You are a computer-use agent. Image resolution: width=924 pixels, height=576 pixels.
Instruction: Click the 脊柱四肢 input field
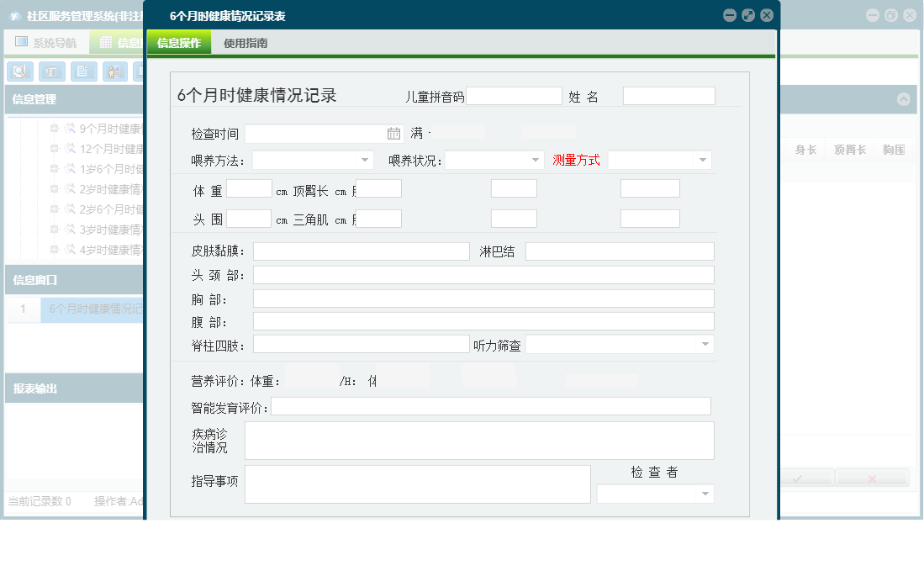362,344
